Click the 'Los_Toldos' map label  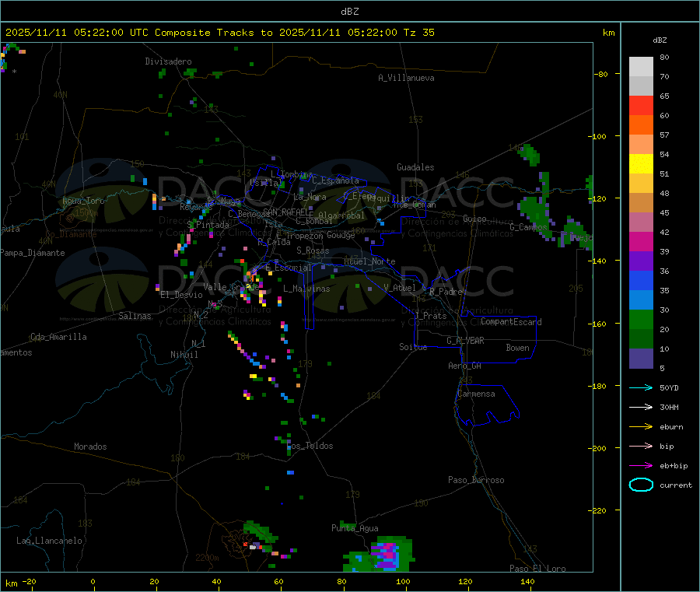pos(310,446)
